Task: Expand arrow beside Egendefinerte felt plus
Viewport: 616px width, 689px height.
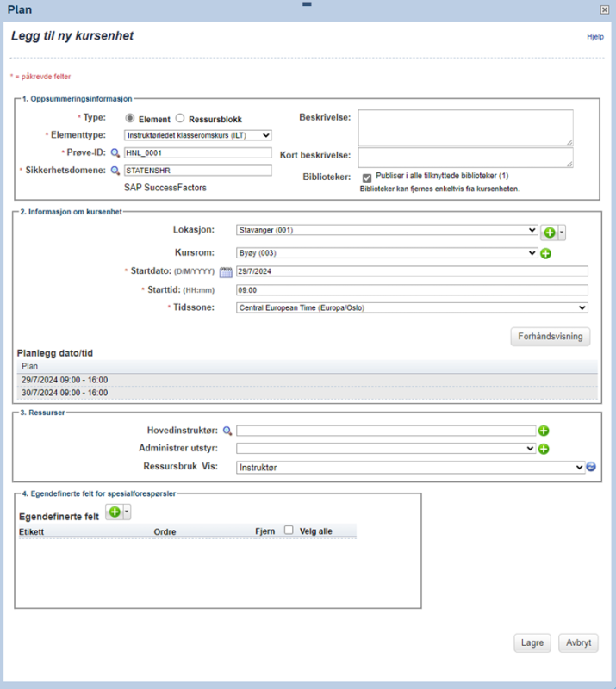Action: click(127, 512)
